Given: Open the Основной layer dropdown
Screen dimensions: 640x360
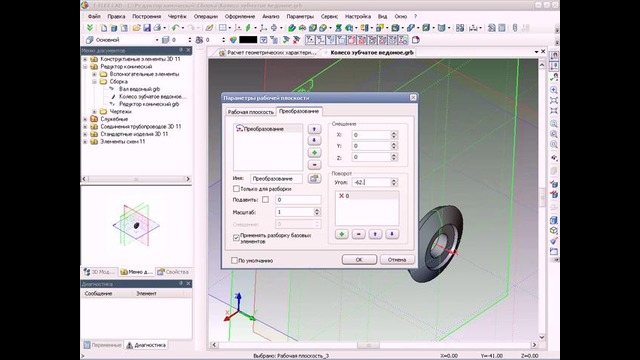Looking at the screenshot, I should (x=157, y=40).
